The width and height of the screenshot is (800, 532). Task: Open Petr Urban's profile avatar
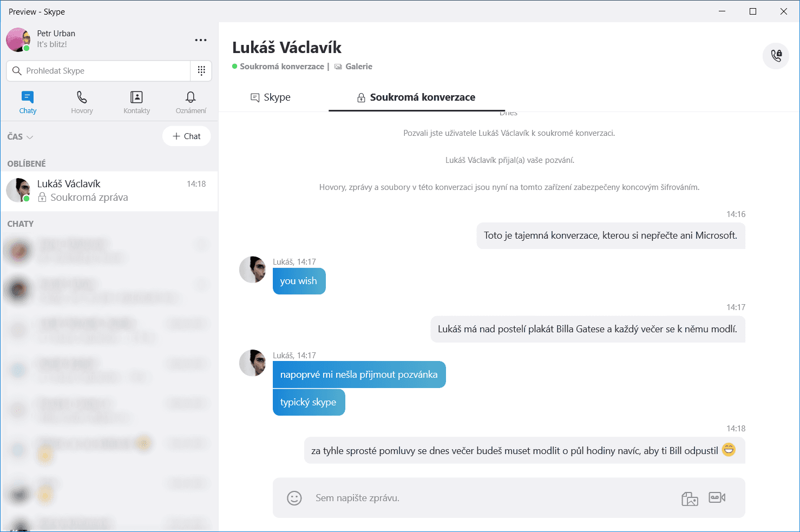click(x=18, y=40)
